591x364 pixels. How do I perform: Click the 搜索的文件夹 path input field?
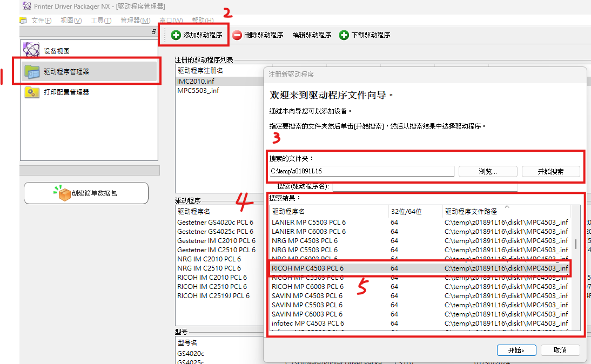click(361, 171)
